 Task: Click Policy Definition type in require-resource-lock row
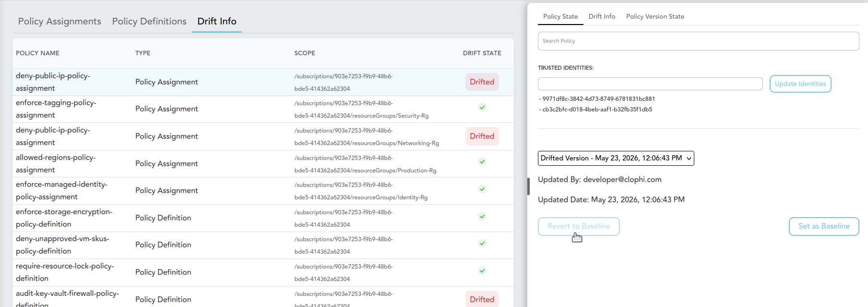163,272
